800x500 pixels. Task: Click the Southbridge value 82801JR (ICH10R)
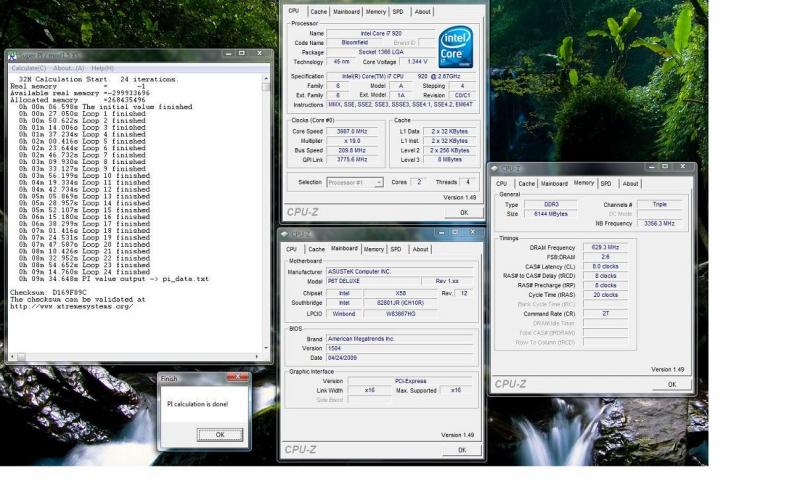401,303
